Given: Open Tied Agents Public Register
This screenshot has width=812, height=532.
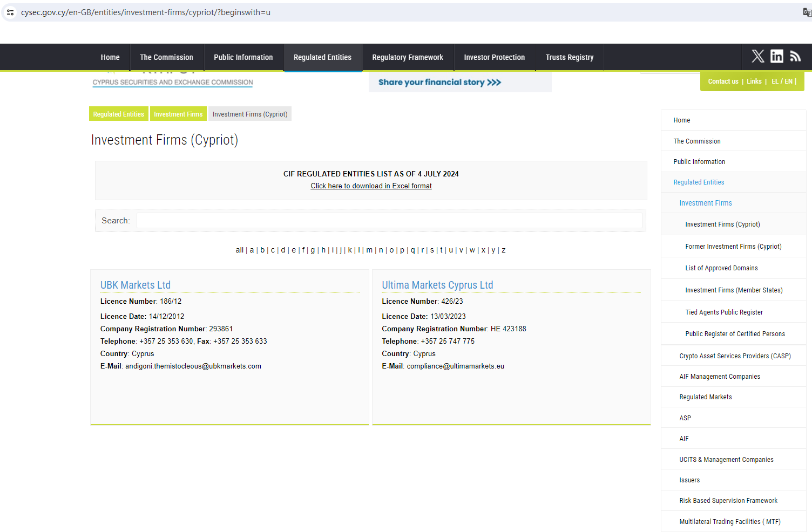Looking at the screenshot, I should pos(734,312).
